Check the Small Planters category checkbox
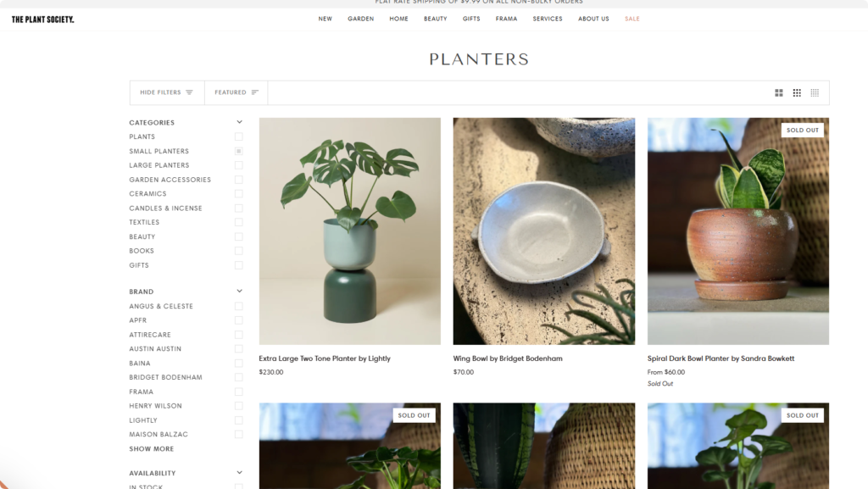868x489 pixels. coord(238,151)
